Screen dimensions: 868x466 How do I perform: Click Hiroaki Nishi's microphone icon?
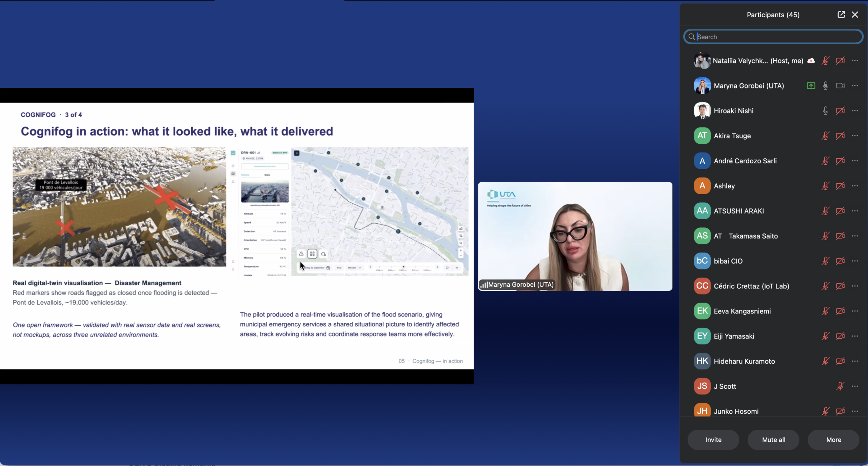(x=826, y=111)
